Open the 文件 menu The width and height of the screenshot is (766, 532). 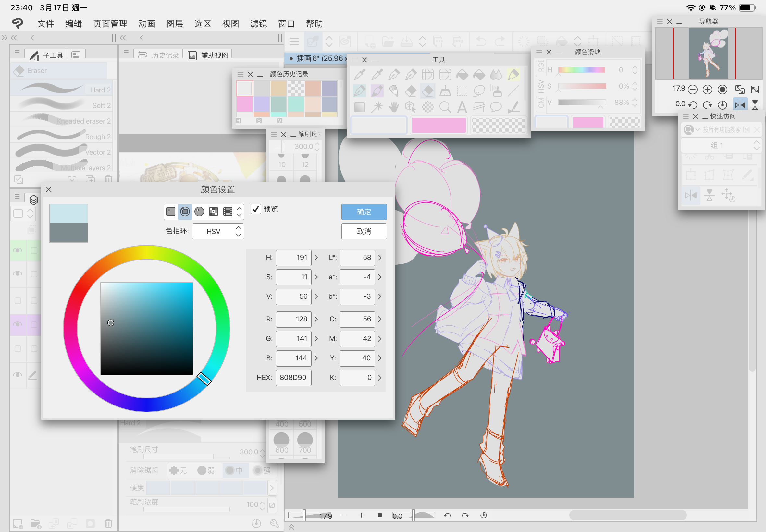tap(45, 24)
